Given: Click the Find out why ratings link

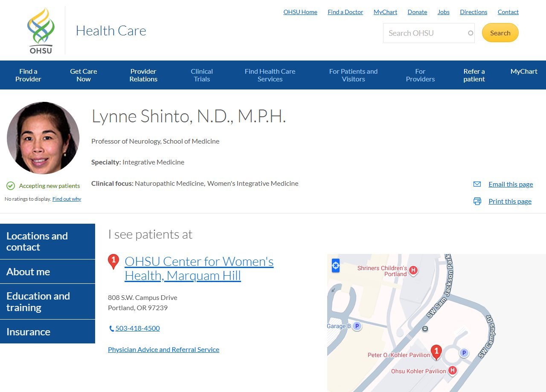Looking at the screenshot, I should [67, 199].
